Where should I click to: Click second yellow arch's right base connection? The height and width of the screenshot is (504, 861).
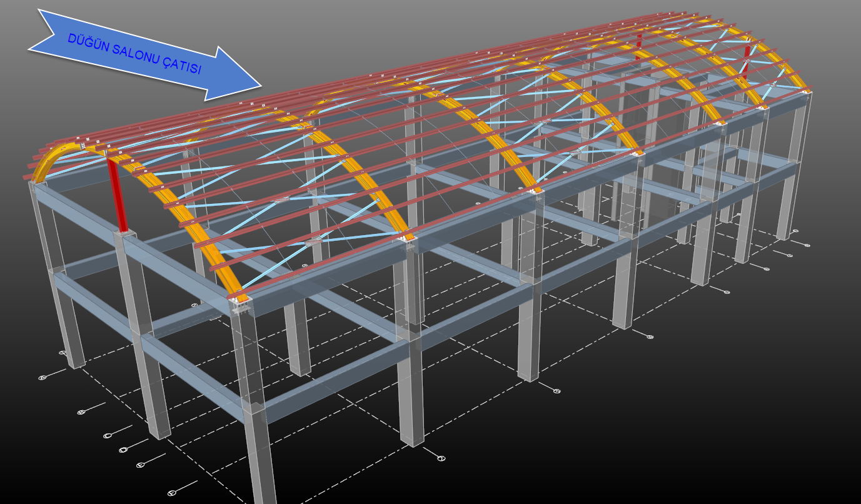click(408, 238)
